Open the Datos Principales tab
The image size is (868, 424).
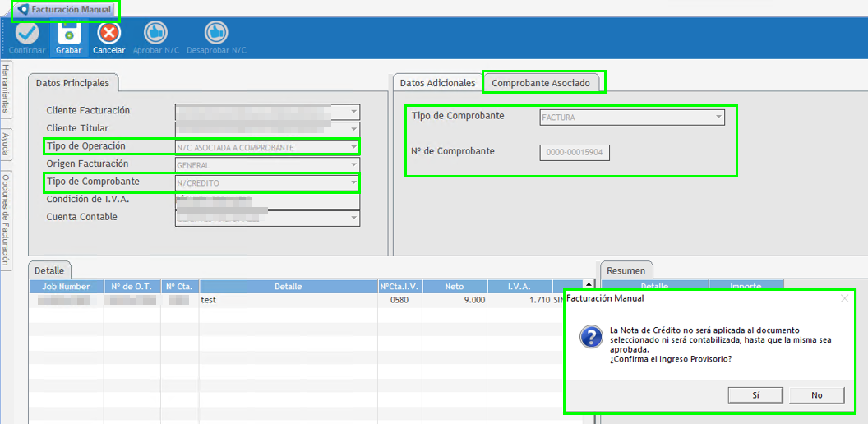click(72, 83)
